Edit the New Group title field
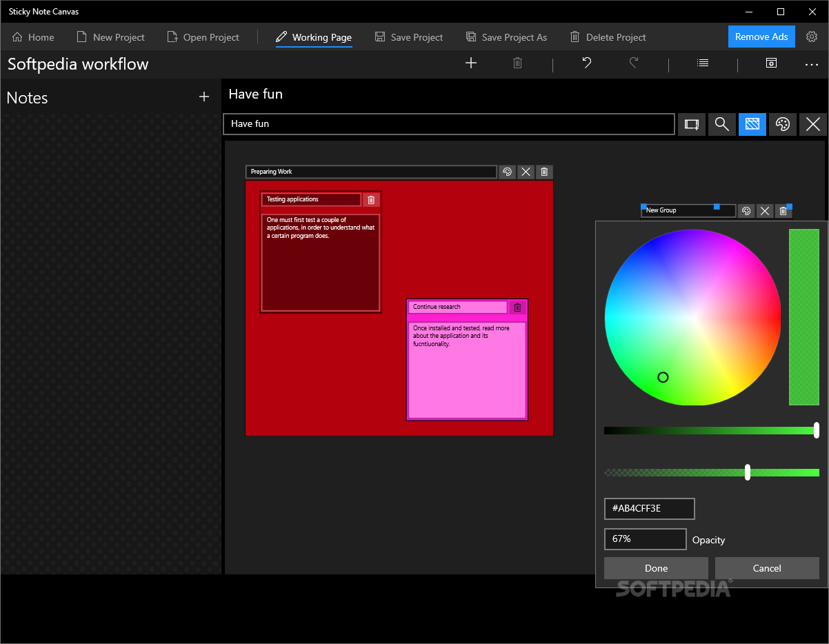This screenshot has width=829, height=644. pyautogui.click(x=688, y=210)
